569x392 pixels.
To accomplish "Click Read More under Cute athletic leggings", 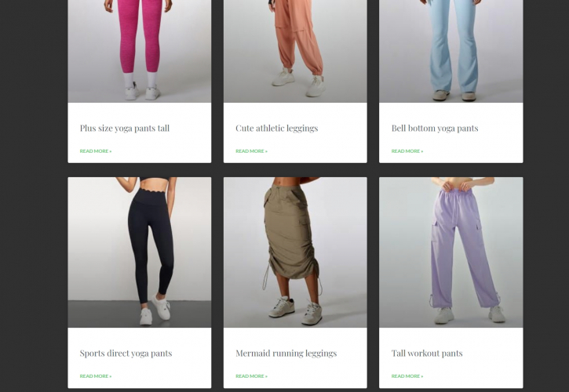I will point(251,151).
